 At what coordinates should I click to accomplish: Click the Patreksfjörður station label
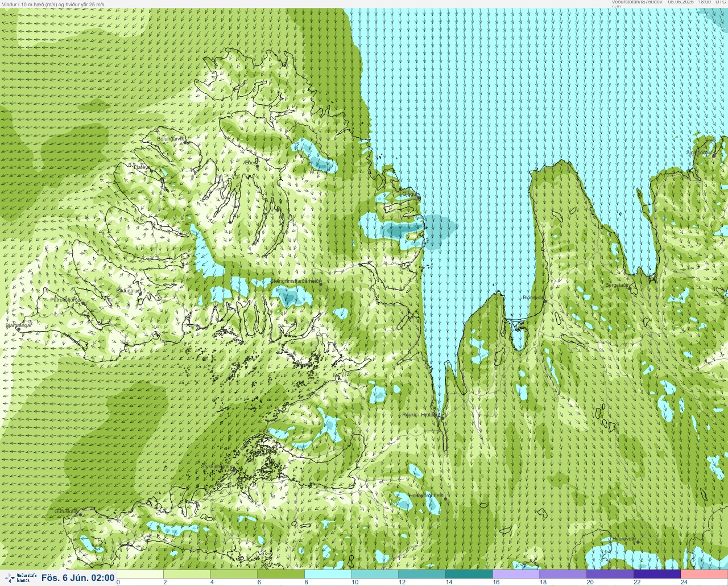pyautogui.click(x=66, y=299)
